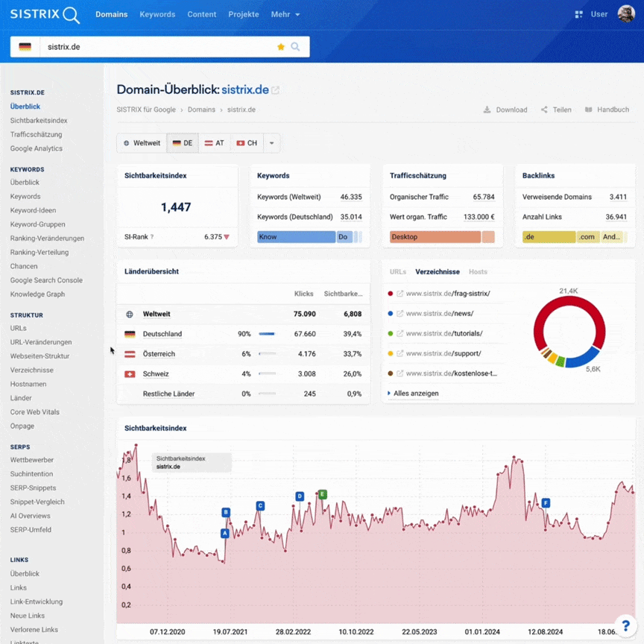Select the DE country toggle
The width and height of the screenshot is (644, 644).
(x=183, y=143)
